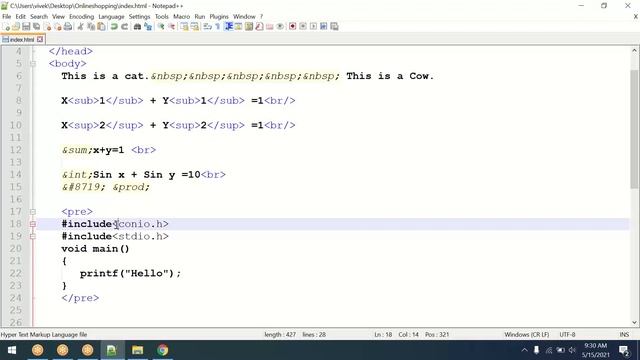Click the vertical scrollbar up arrow

(634, 51)
